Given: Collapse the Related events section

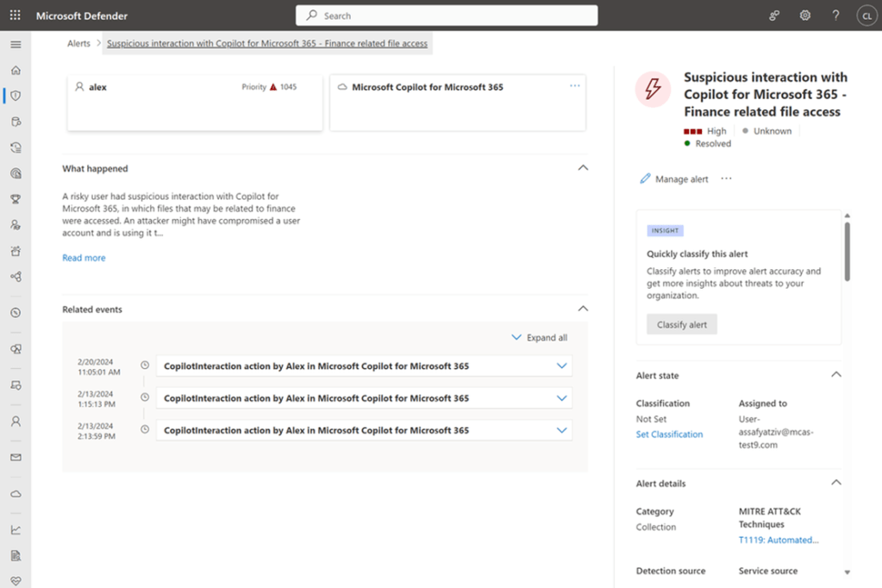Looking at the screenshot, I should 583,309.
